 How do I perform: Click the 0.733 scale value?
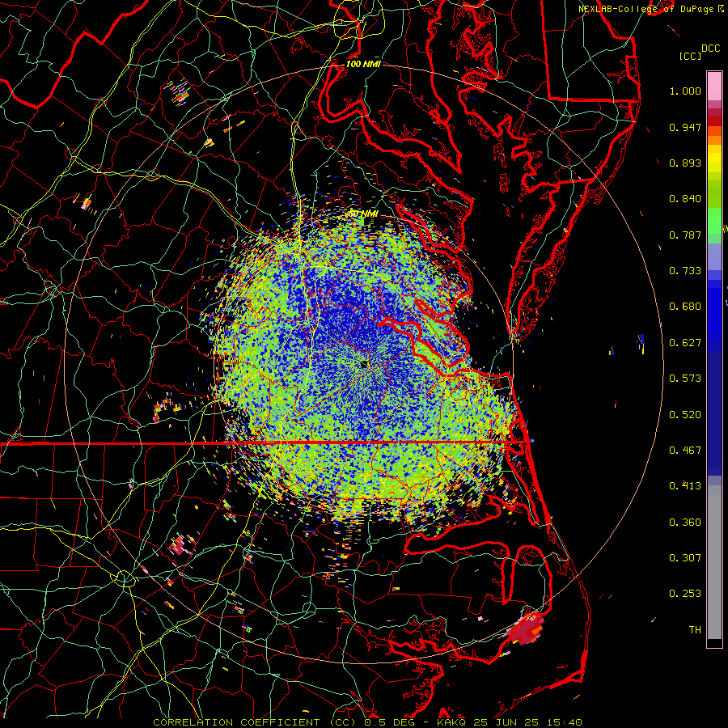pyautogui.click(x=685, y=271)
